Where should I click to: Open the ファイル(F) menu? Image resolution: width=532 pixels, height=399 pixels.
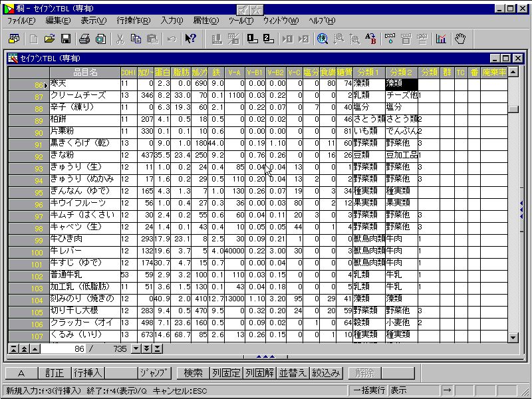pyautogui.click(x=21, y=21)
